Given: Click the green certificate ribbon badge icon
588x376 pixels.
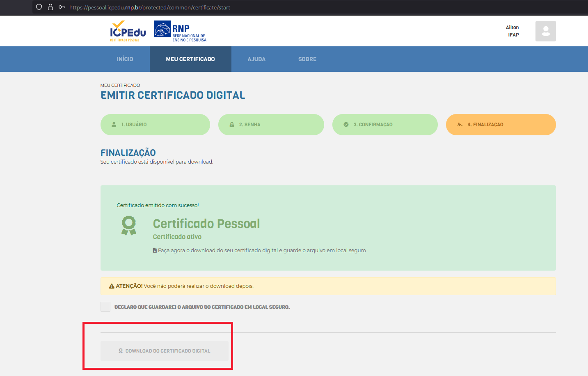Looking at the screenshot, I should point(129,226).
